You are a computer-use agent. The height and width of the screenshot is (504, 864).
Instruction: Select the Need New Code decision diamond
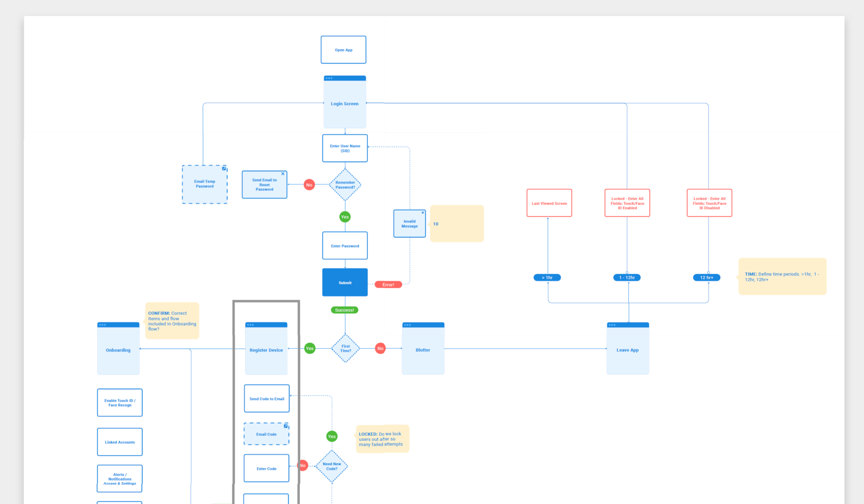pyautogui.click(x=332, y=466)
